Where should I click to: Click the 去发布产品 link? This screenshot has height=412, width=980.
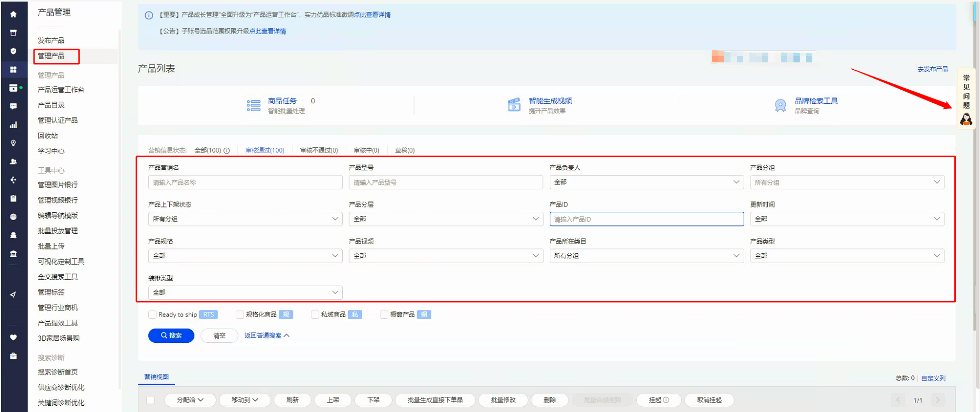(932, 69)
